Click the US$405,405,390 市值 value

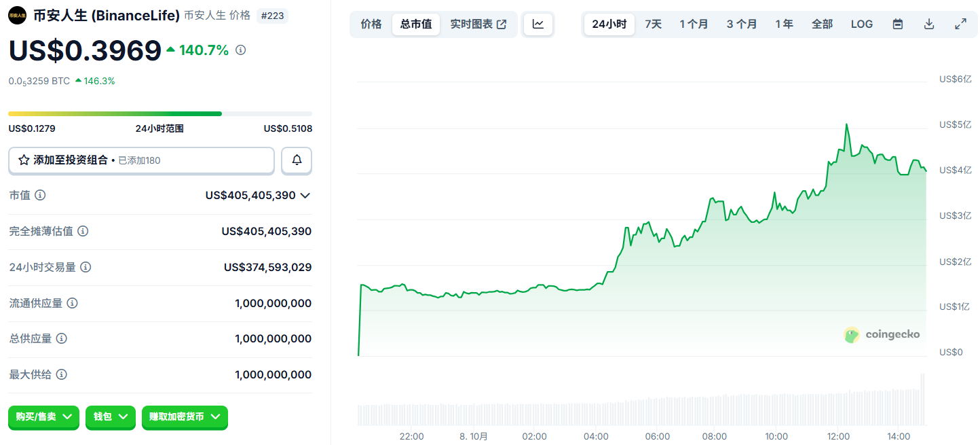pos(250,196)
